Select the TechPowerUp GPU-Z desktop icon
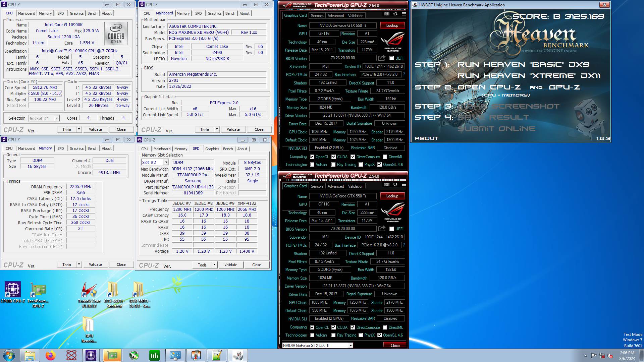 38,295
